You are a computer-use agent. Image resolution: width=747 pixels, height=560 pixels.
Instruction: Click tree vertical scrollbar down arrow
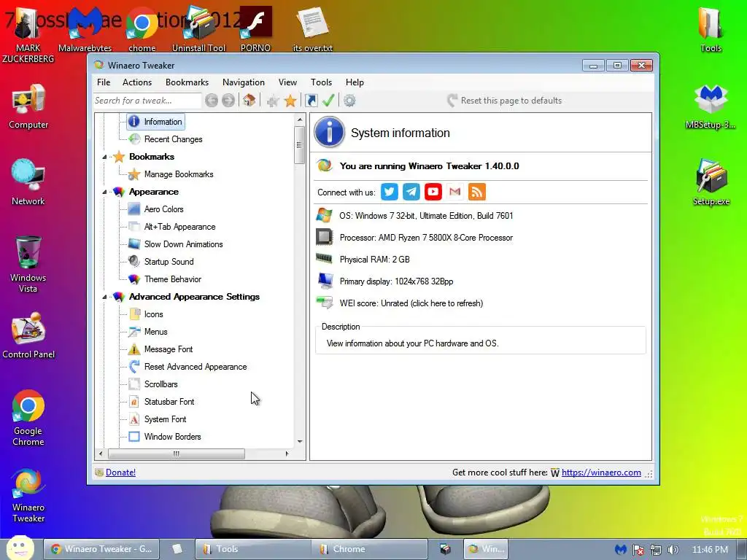pos(300,441)
